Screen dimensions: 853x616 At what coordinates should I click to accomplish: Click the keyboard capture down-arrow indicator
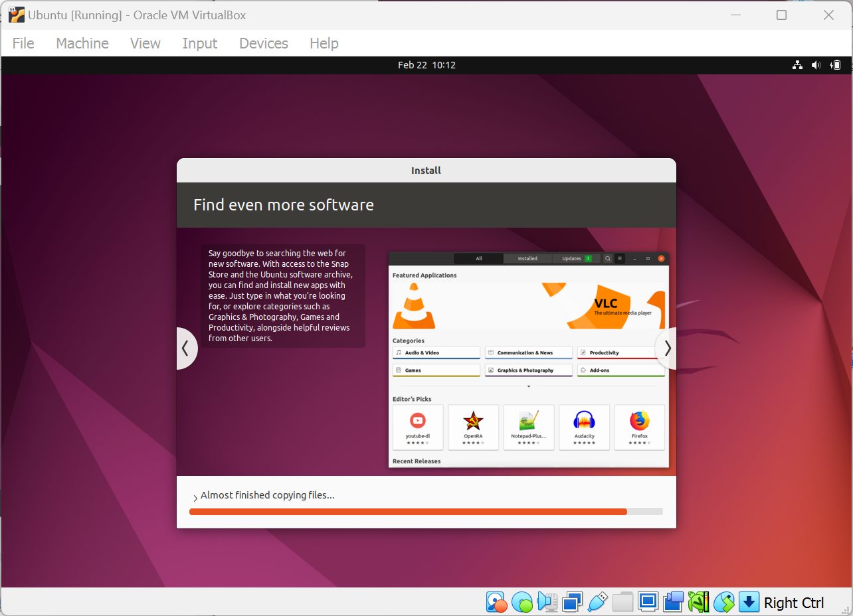[x=749, y=602]
